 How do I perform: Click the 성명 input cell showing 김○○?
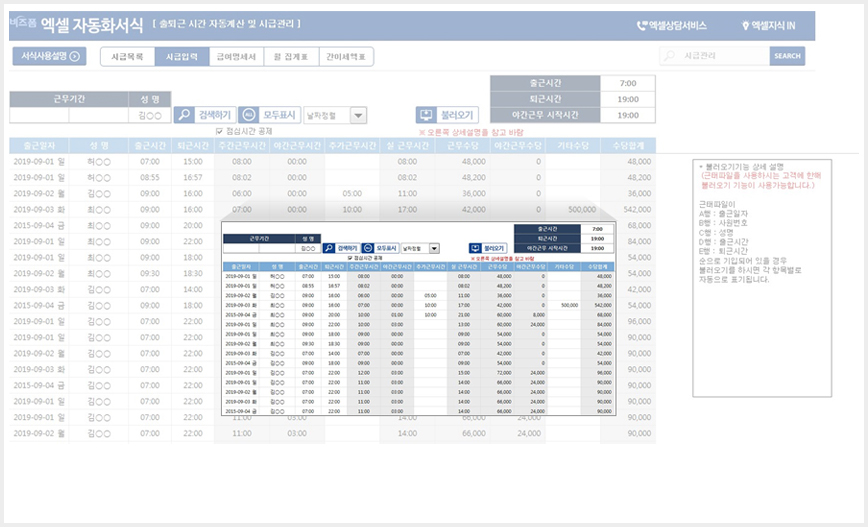click(x=149, y=115)
